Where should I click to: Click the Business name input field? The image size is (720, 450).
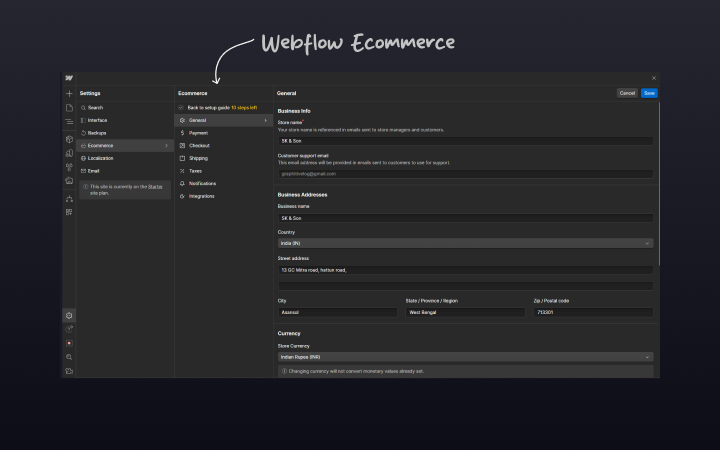click(466, 218)
